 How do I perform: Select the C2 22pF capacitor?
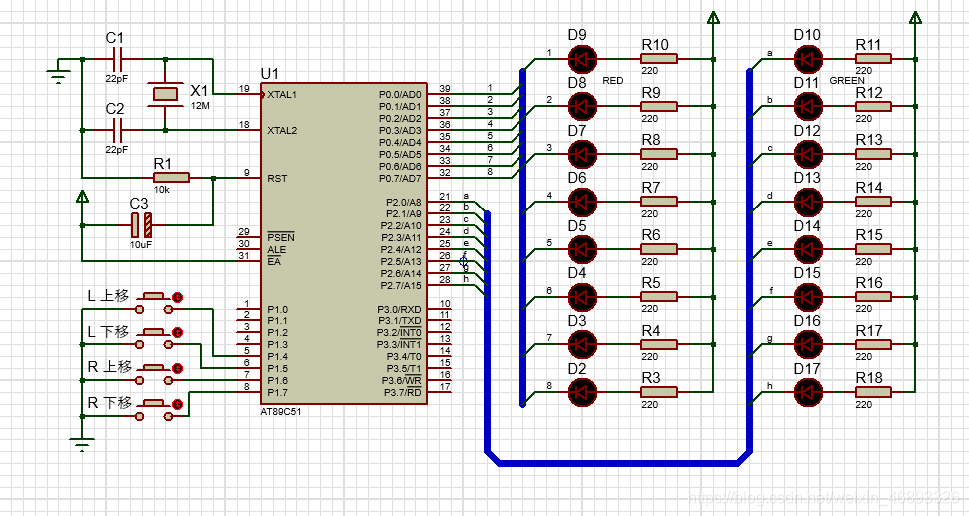pyautogui.click(x=117, y=130)
